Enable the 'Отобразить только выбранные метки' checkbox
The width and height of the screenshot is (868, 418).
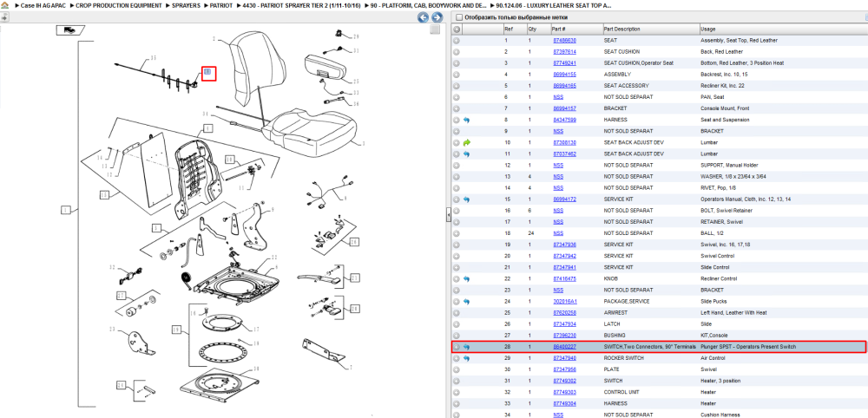(458, 17)
